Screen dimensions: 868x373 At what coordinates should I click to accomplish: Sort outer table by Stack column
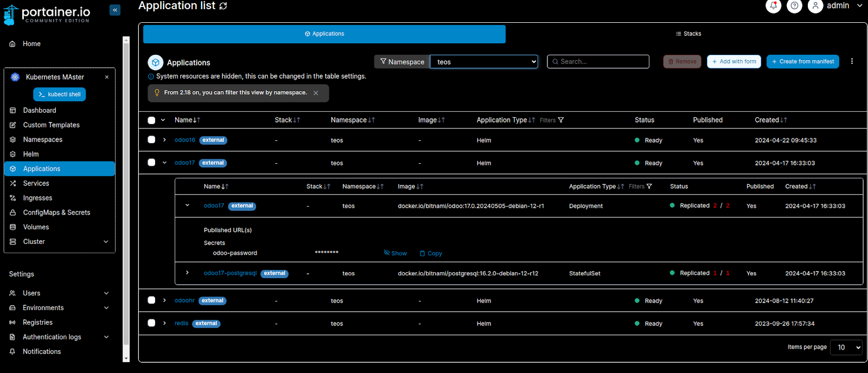287,120
